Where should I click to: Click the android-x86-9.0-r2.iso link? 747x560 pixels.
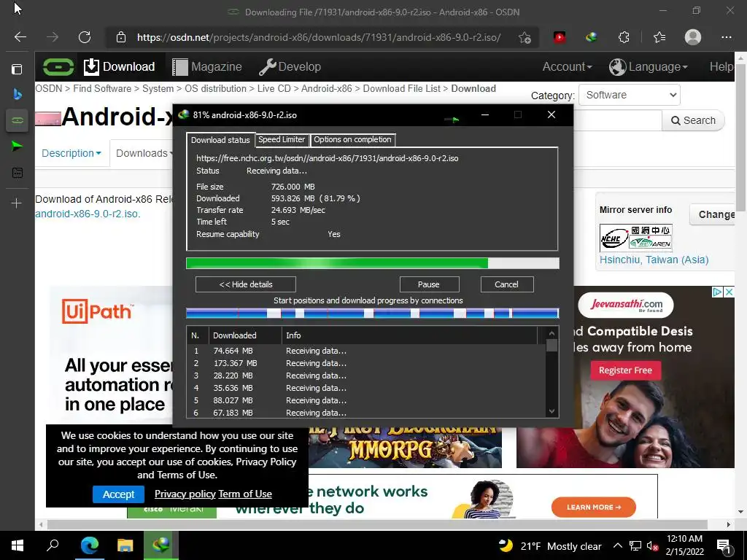[x=88, y=214]
